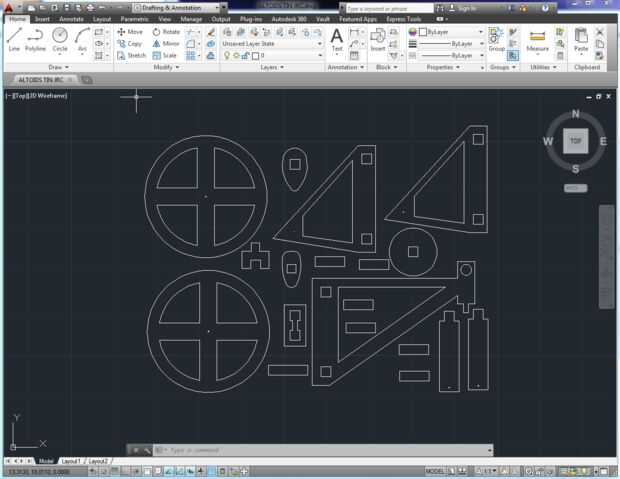Viewport: 620px width, 479px height.
Task: Activate the Rotate command
Action: pyautogui.click(x=166, y=32)
